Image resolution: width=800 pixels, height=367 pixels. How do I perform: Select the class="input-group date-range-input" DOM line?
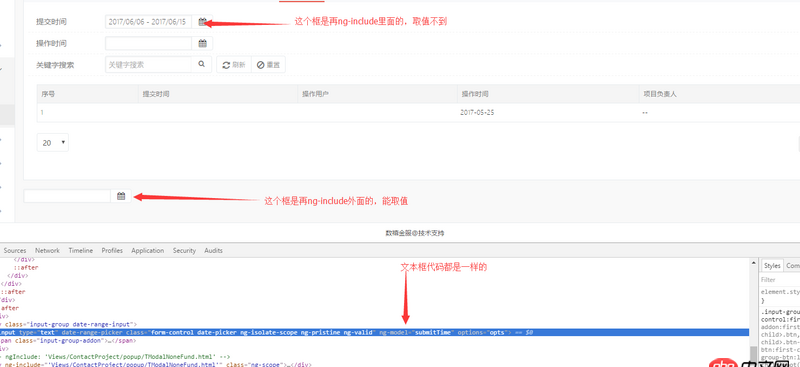pyautogui.click(x=69, y=324)
